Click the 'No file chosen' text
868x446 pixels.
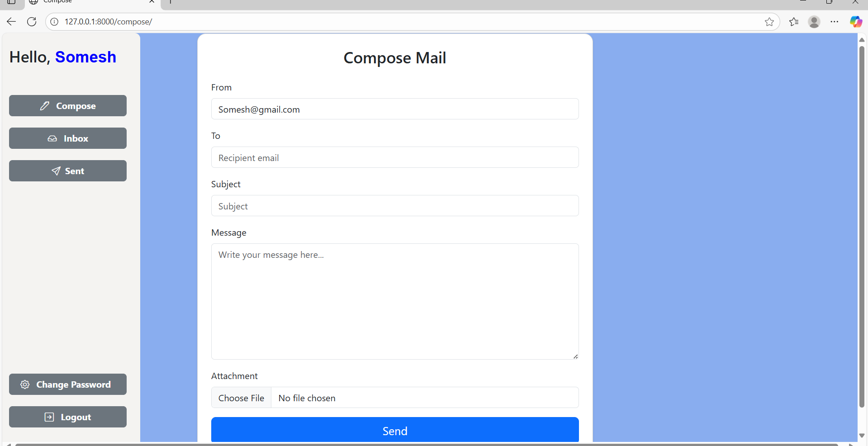[307, 398]
